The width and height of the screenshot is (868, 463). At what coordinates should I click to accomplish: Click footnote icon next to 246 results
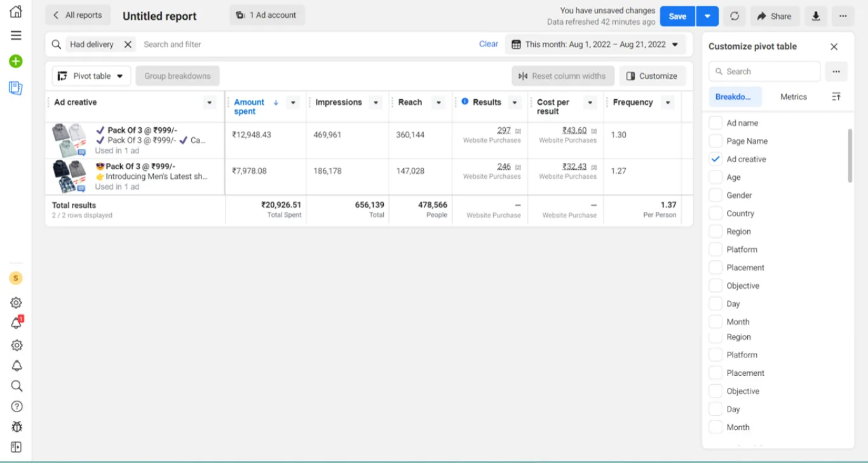518,167
